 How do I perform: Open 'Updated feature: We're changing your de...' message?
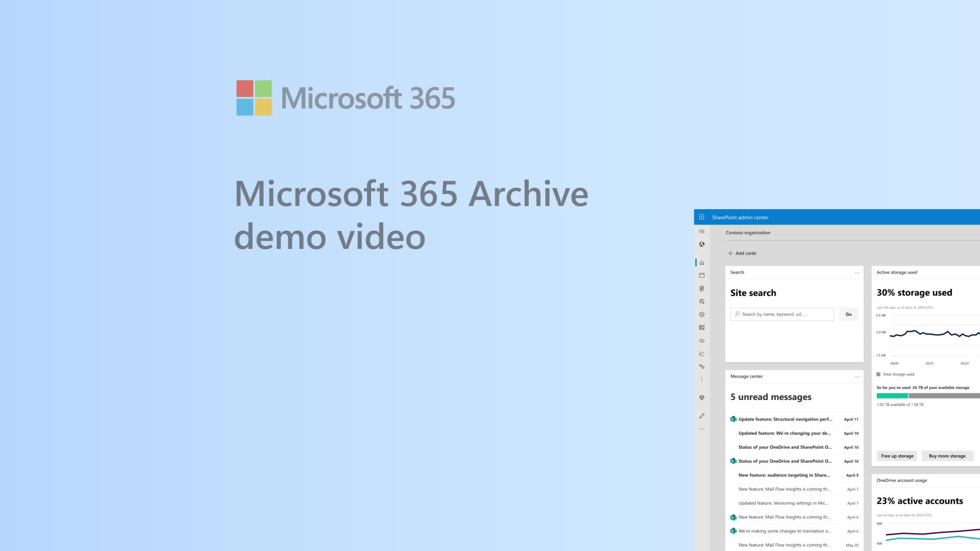(x=794, y=433)
